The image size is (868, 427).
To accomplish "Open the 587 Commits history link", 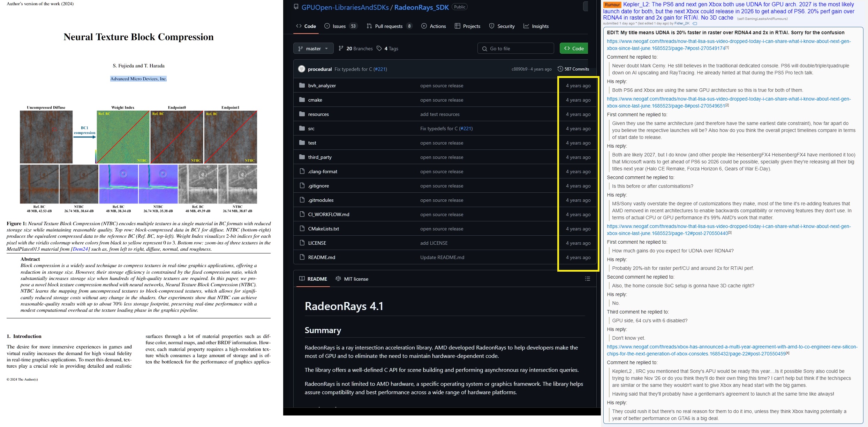I will 573,69.
